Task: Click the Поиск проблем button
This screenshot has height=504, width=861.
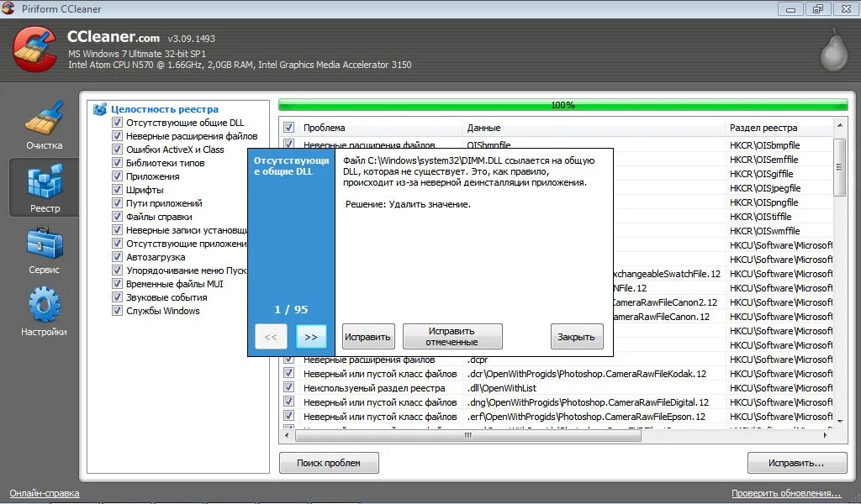Action: click(329, 463)
